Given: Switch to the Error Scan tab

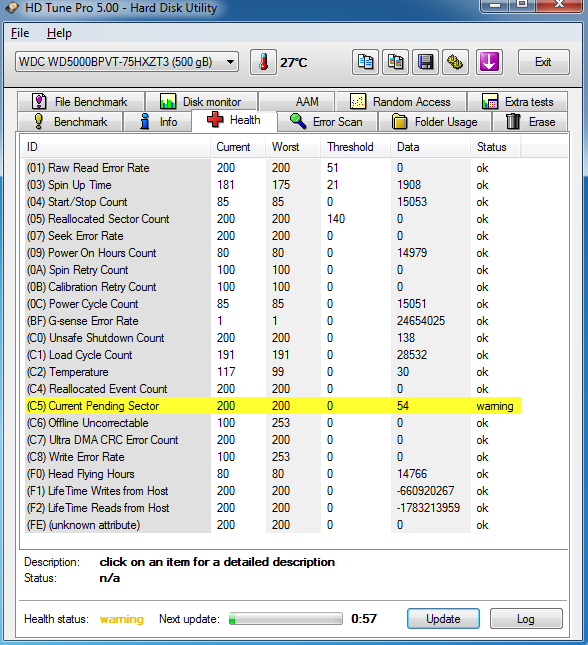Looking at the screenshot, I should (327, 122).
